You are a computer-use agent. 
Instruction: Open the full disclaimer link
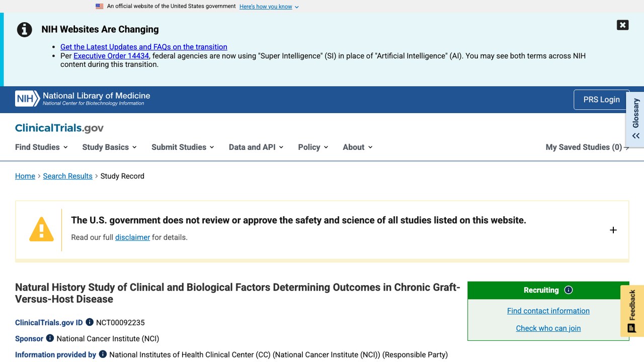[132, 237]
